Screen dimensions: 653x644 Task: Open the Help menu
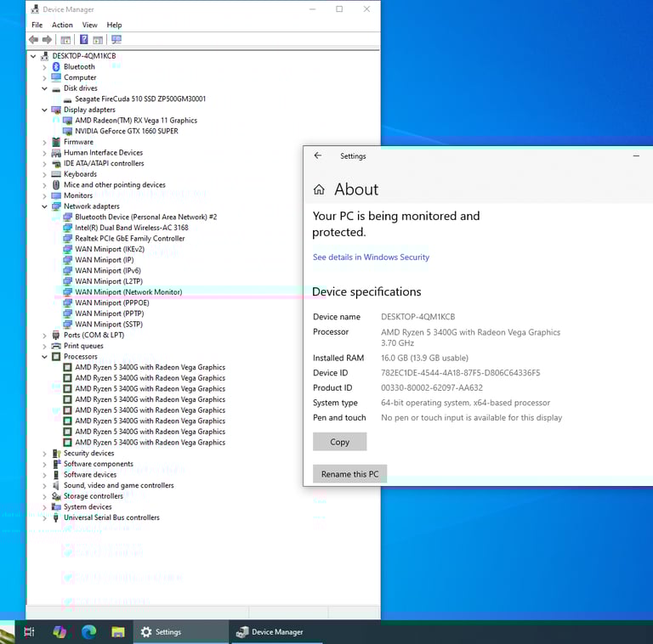114,25
